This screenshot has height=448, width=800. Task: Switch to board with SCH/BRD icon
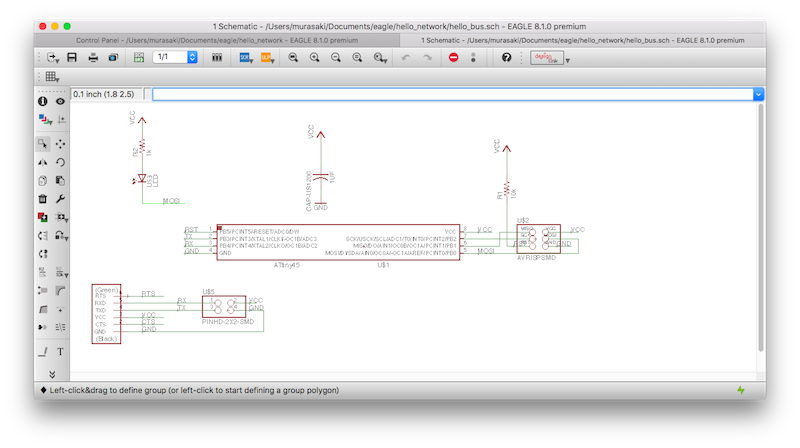(x=139, y=58)
